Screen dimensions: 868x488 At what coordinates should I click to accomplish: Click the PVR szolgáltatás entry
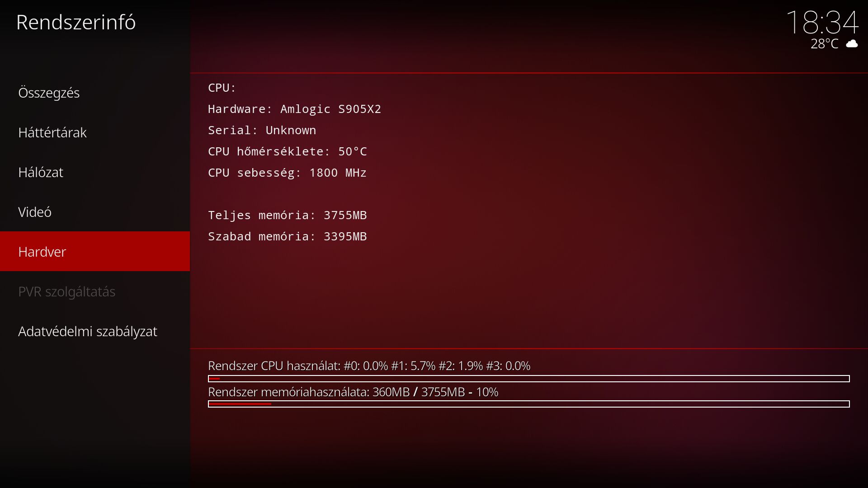click(x=95, y=291)
